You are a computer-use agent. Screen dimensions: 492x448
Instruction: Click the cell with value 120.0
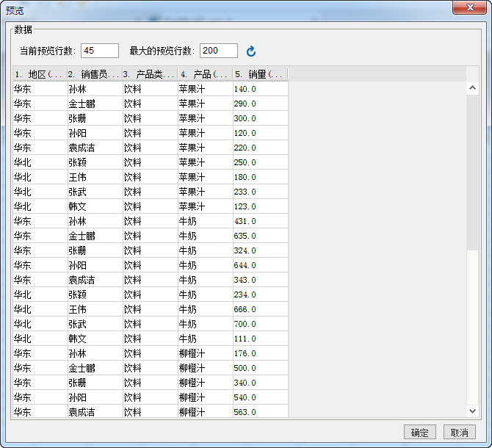pos(261,133)
